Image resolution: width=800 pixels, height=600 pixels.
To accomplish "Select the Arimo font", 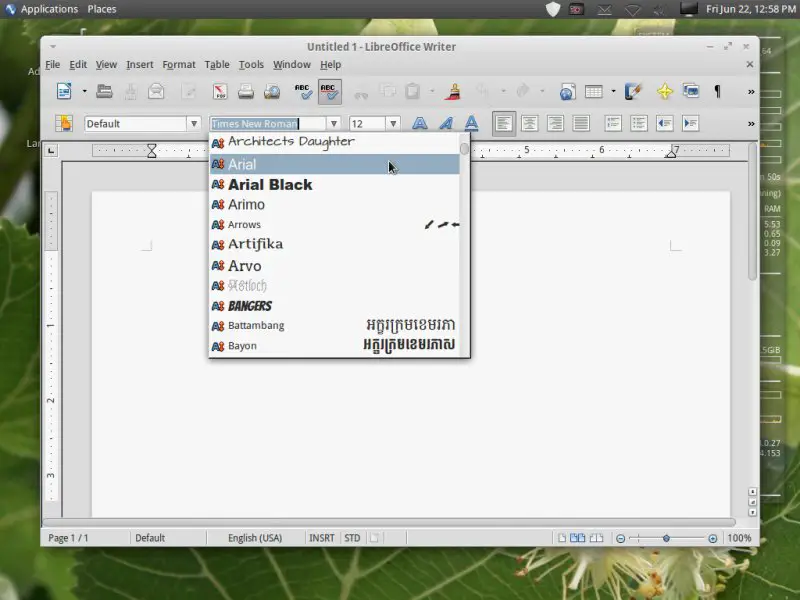I will 335,205.
